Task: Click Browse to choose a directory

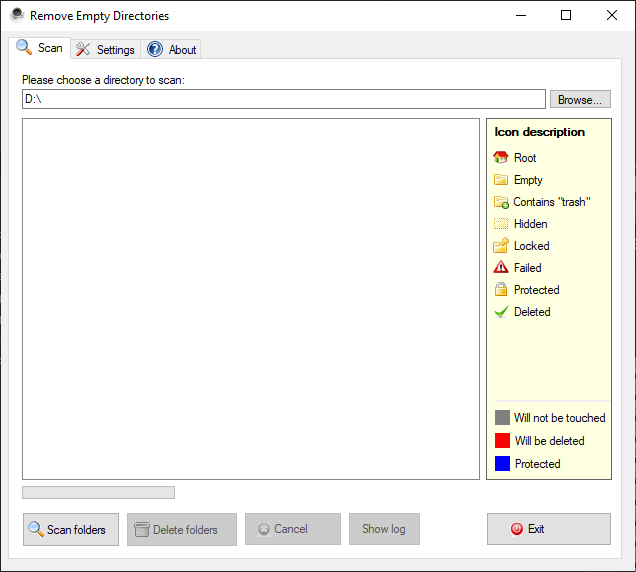Action: click(580, 100)
